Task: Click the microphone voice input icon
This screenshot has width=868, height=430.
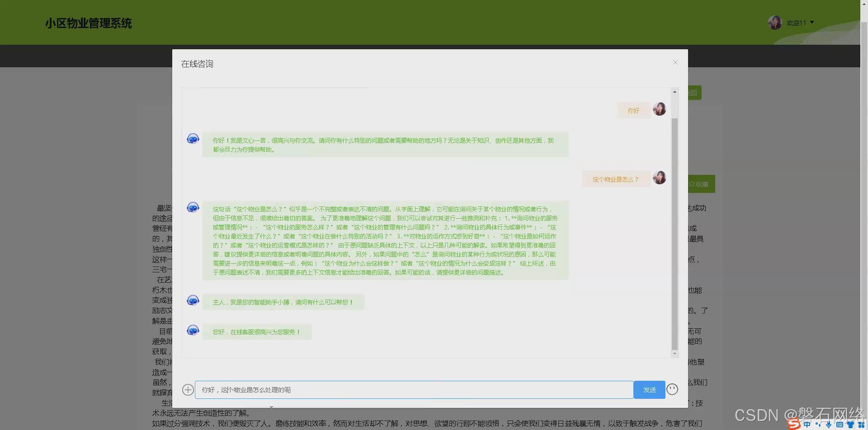Action: [828, 425]
